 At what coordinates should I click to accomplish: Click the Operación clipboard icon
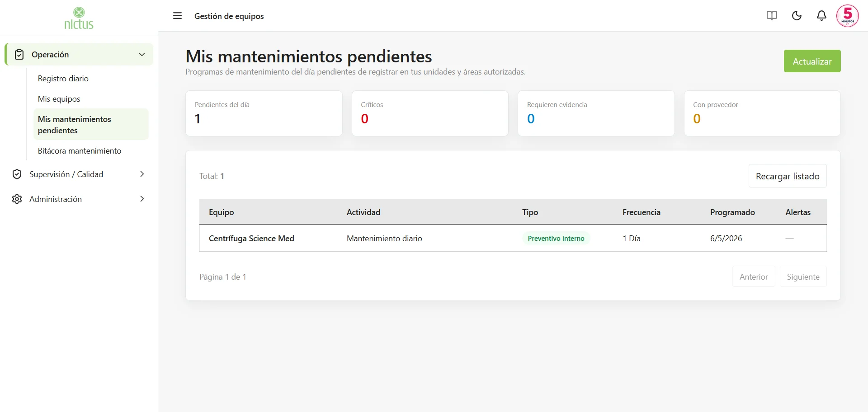coord(19,55)
